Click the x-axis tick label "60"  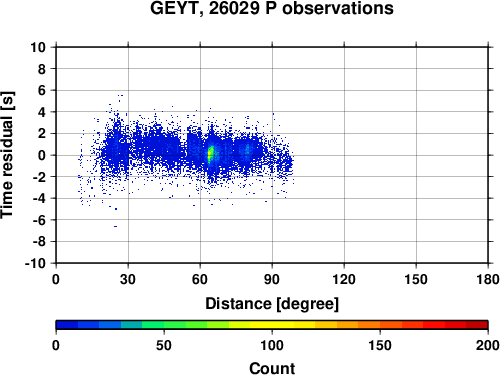click(x=200, y=279)
